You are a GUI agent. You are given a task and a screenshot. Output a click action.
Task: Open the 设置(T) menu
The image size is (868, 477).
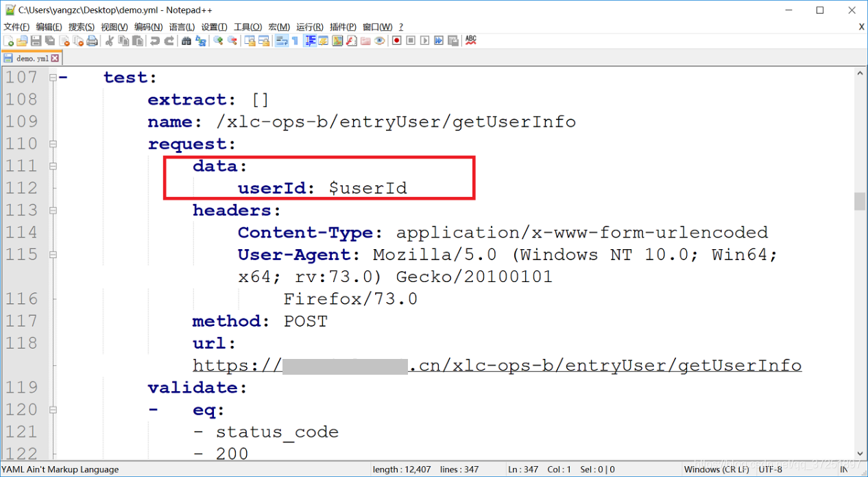tap(214, 27)
